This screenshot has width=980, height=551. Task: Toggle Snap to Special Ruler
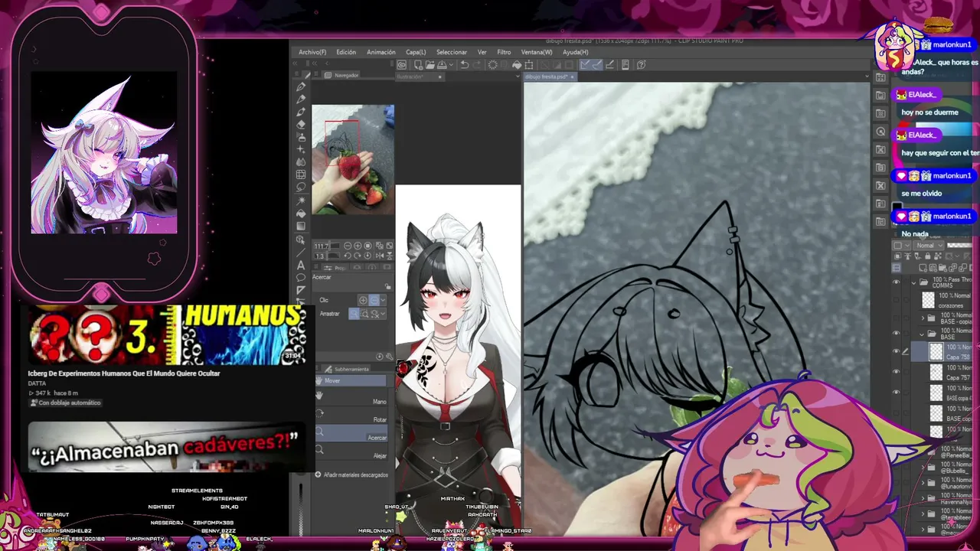tap(597, 65)
